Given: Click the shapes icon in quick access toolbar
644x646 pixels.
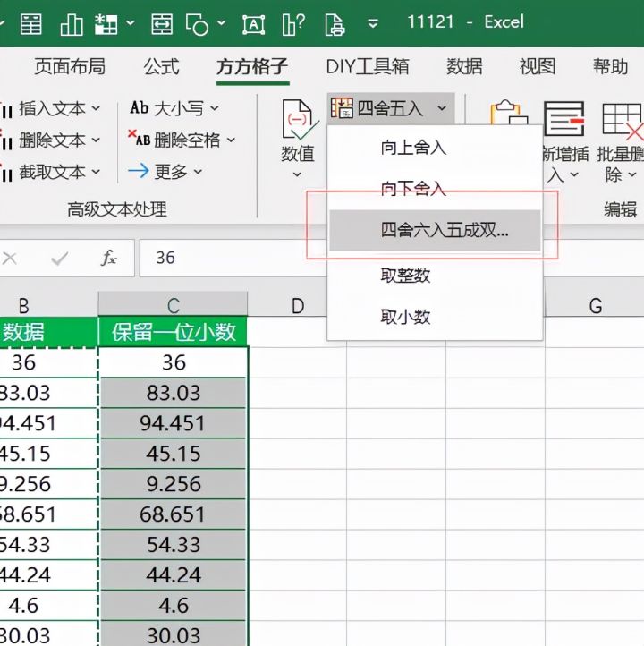Looking at the screenshot, I should pyautogui.click(x=198, y=24).
